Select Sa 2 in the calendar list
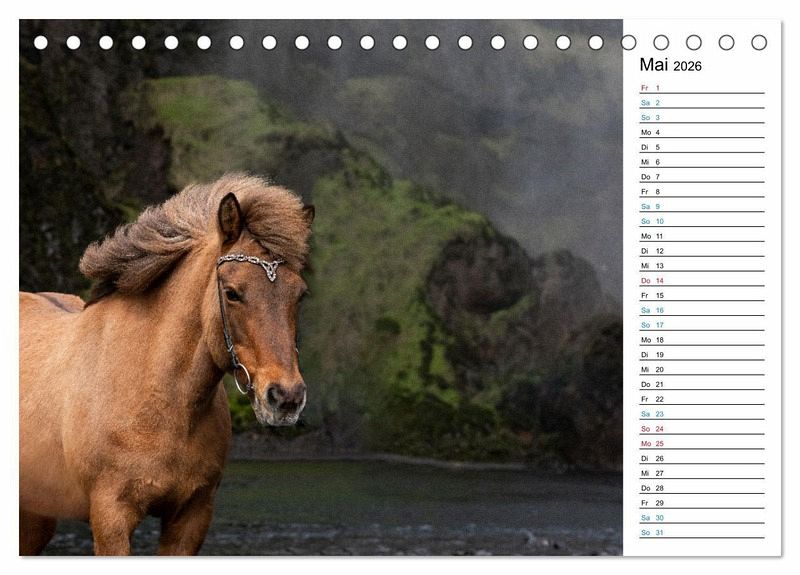 (701, 103)
